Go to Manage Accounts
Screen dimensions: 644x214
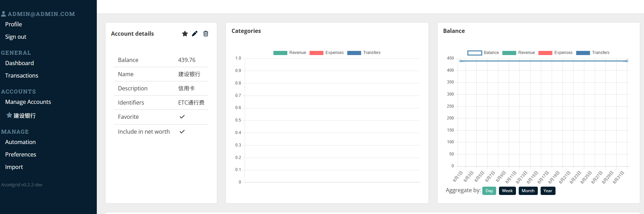pyautogui.click(x=28, y=102)
